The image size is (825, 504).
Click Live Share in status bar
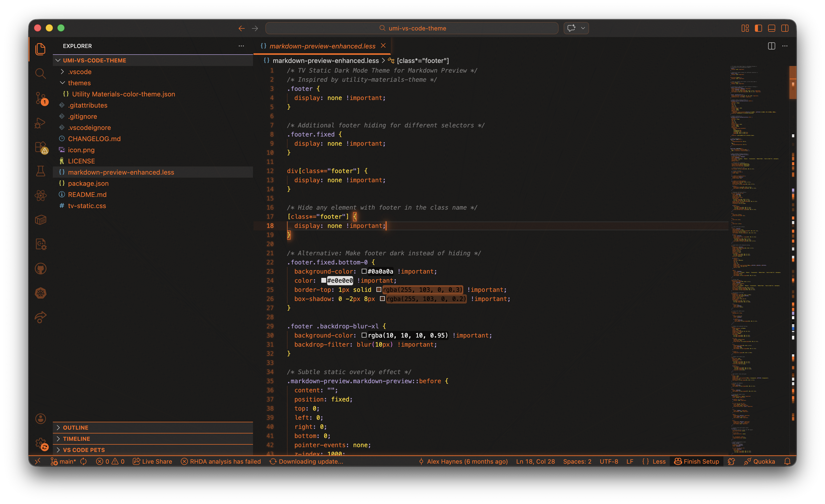pos(152,461)
